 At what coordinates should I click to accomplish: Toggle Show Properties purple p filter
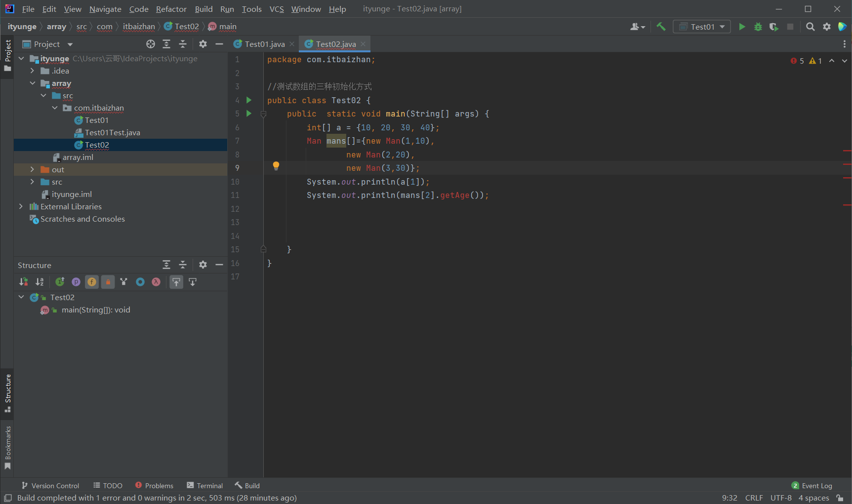[x=76, y=282]
